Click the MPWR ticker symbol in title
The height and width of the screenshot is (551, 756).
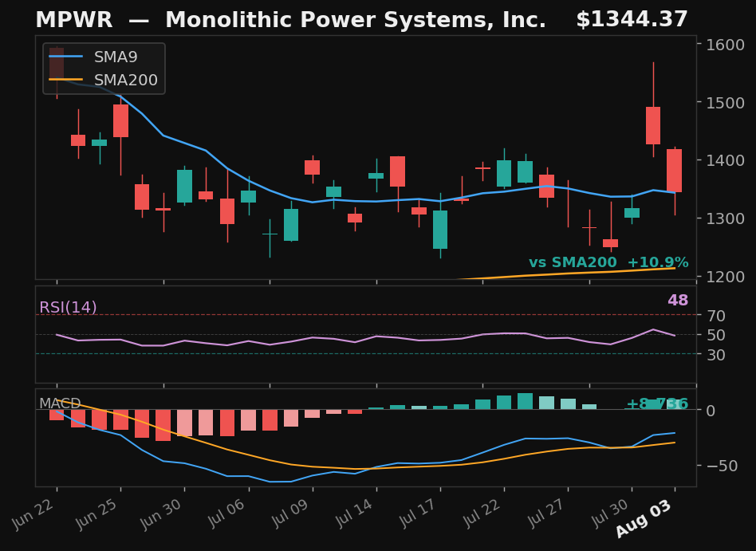(x=74, y=20)
